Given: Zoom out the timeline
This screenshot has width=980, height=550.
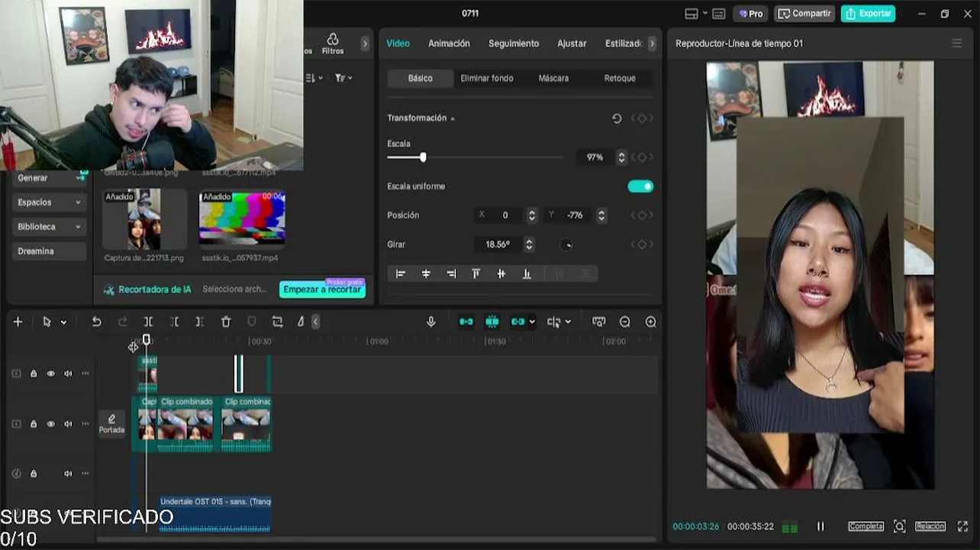Looking at the screenshot, I should pos(625,322).
